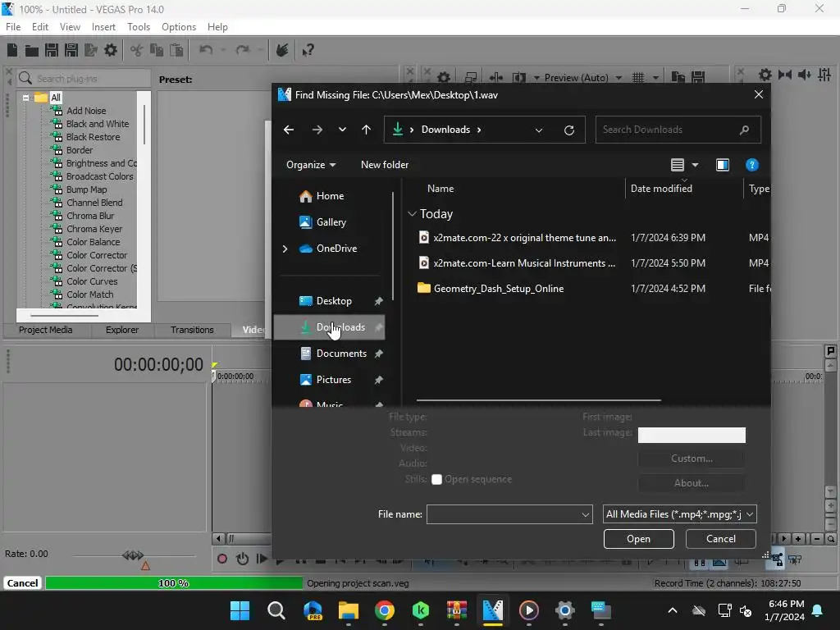The height and width of the screenshot is (630, 840).
Task: Open preview grid overlays icon
Action: [x=638, y=78]
